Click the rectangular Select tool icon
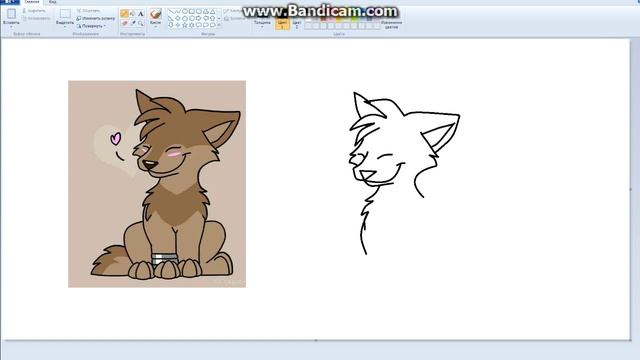This screenshot has height=360, width=640. coord(65,13)
